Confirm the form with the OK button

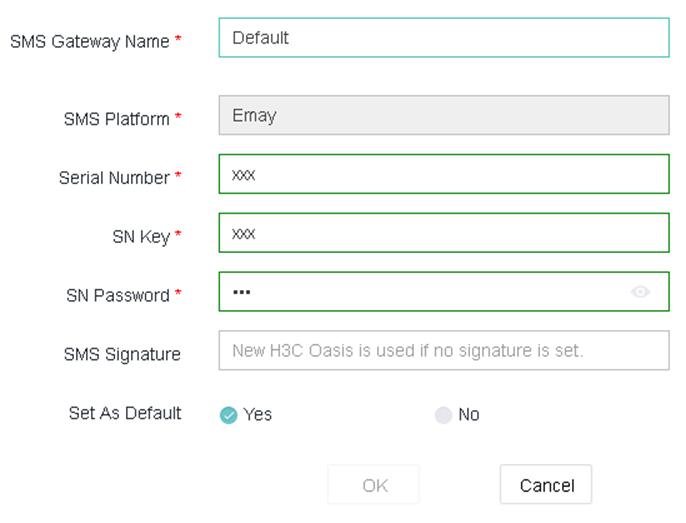click(x=374, y=484)
